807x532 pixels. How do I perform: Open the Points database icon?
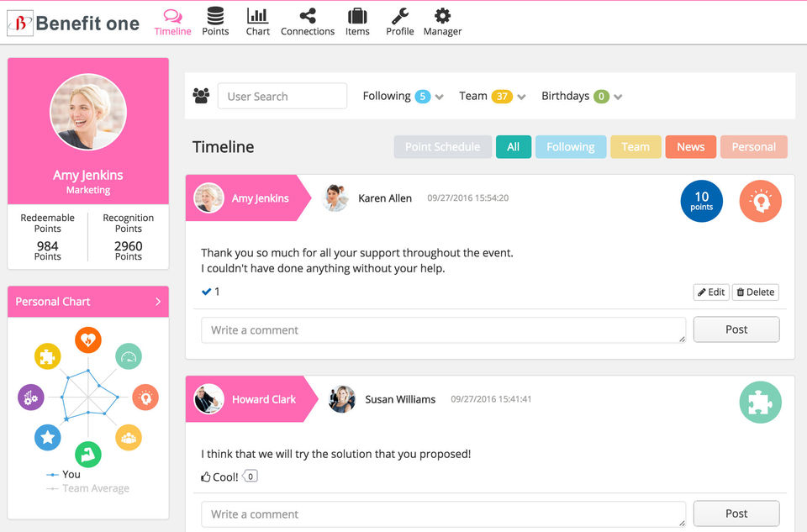click(x=215, y=16)
